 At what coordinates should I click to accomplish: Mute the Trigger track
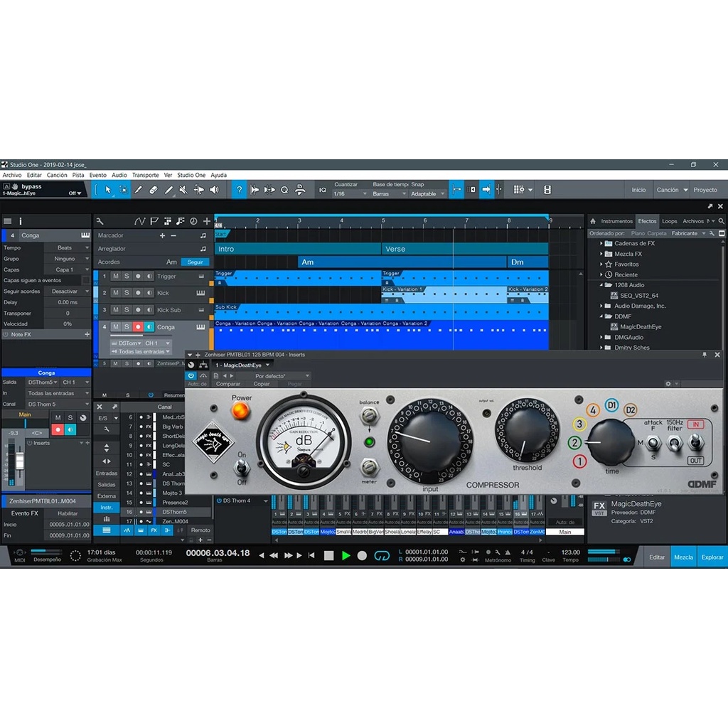pyautogui.click(x=116, y=277)
